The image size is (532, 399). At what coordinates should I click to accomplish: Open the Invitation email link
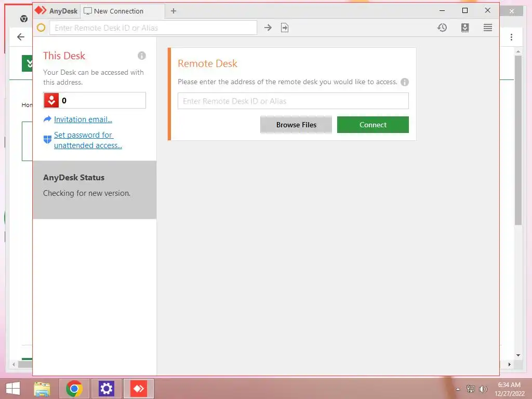click(x=83, y=119)
